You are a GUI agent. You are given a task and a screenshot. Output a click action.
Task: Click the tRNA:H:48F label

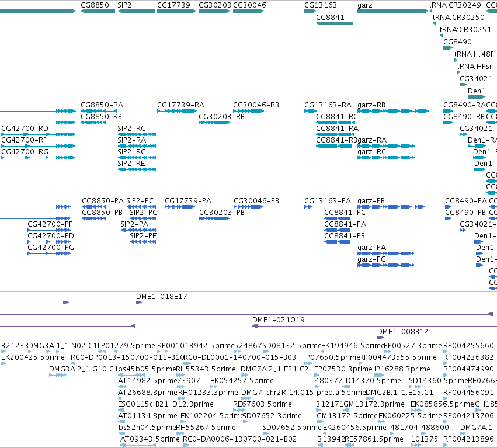click(474, 54)
